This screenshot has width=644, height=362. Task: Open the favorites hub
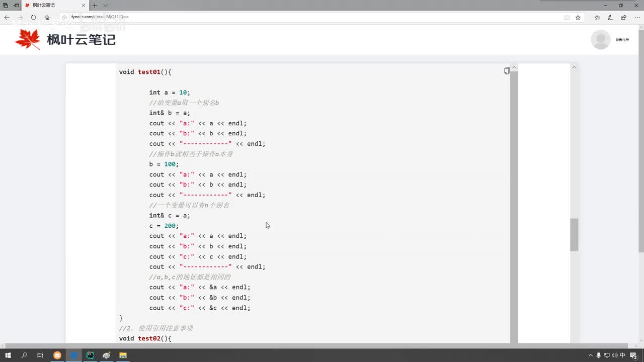(x=597, y=17)
